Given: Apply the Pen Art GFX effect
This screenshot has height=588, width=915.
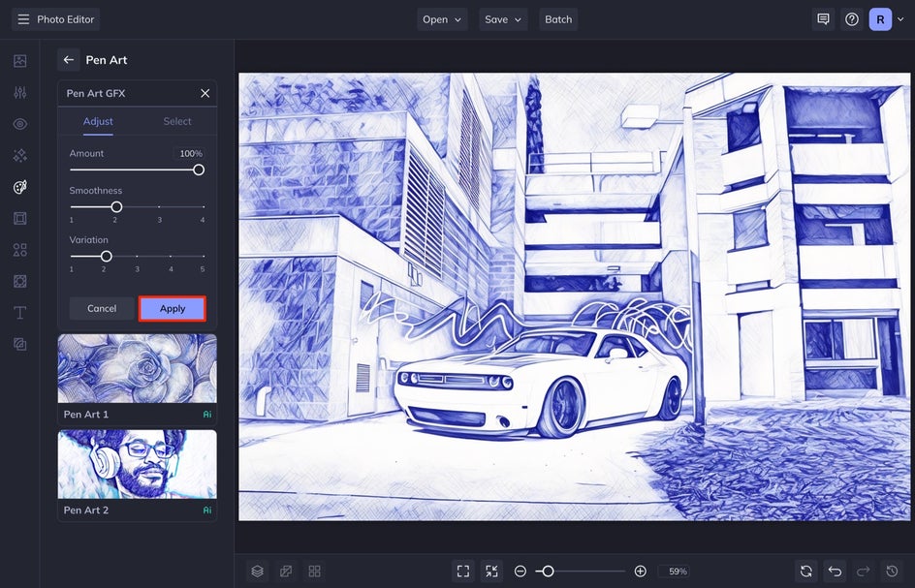Looking at the screenshot, I should [x=173, y=308].
